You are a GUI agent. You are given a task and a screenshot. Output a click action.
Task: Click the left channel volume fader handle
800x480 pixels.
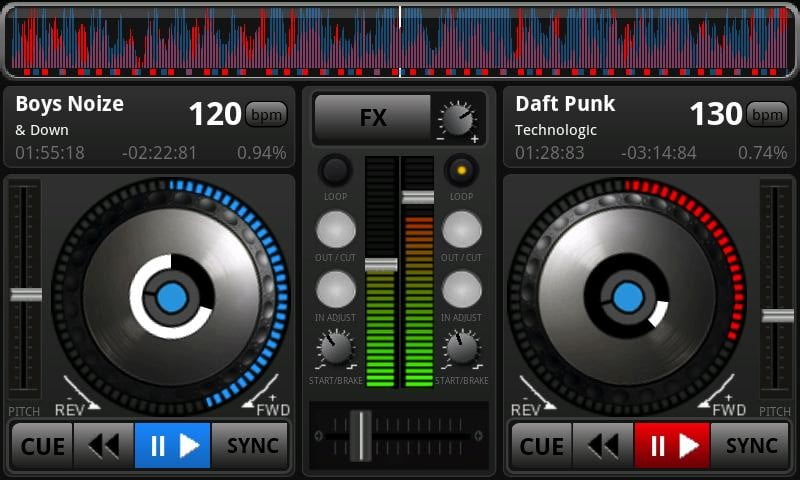[381, 265]
